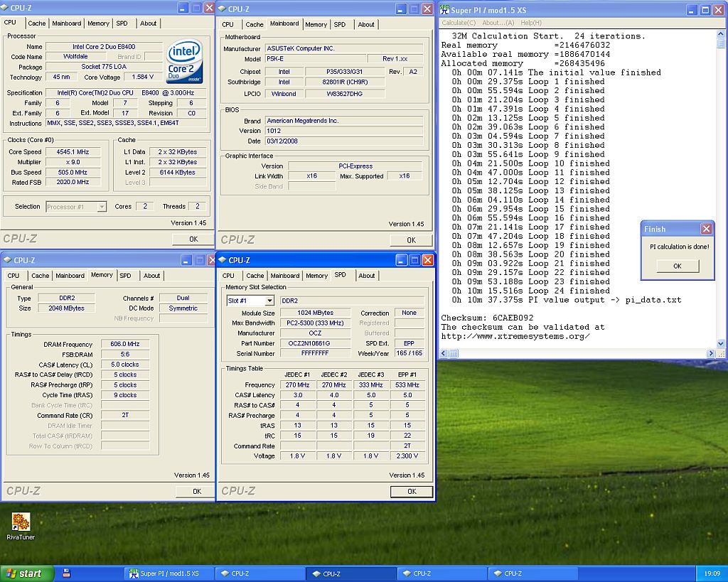The image size is (728, 582).
Task: Click the Core Voltage value 1.584 V
Action: click(x=142, y=77)
